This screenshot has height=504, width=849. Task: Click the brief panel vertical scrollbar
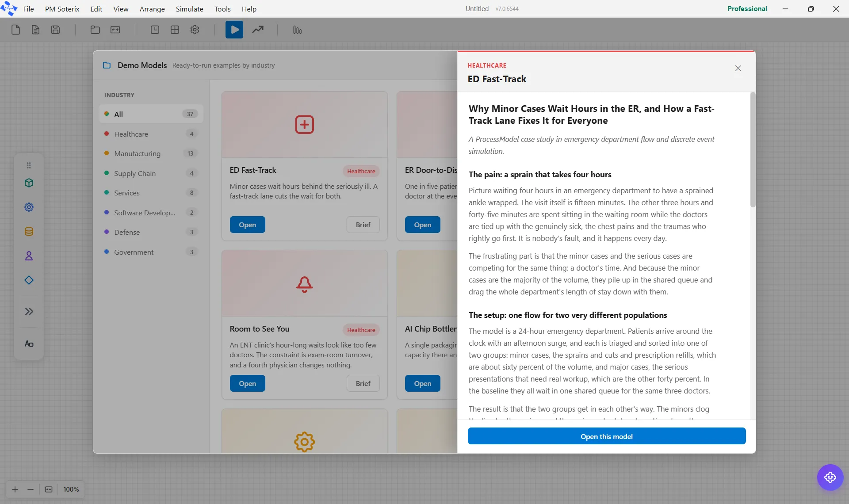(753, 150)
